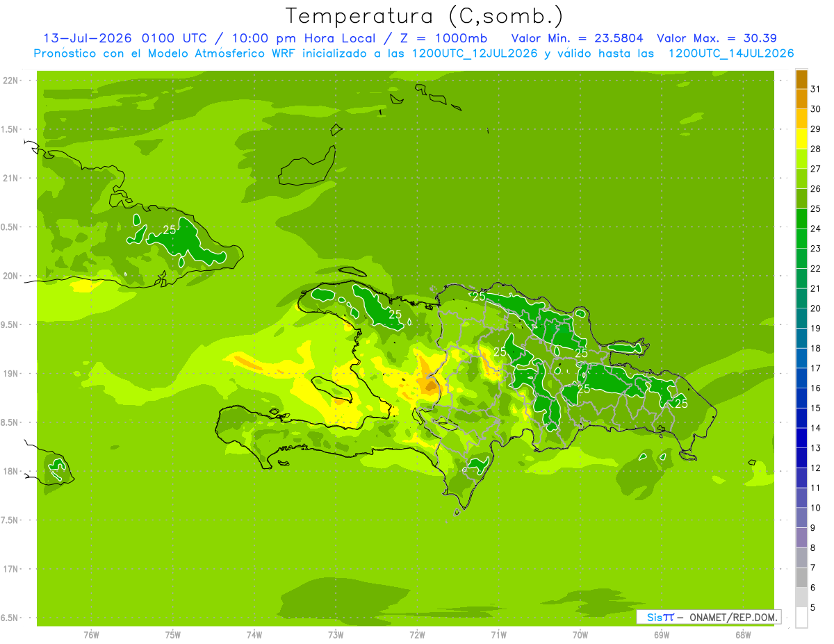
Task: Click the 18N latitude axis label
Action: (x=11, y=471)
